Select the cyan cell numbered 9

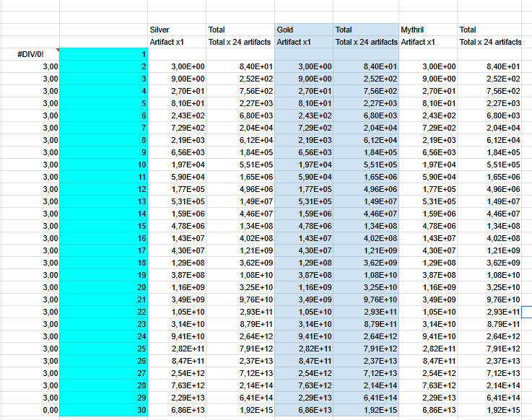point(103,152)
